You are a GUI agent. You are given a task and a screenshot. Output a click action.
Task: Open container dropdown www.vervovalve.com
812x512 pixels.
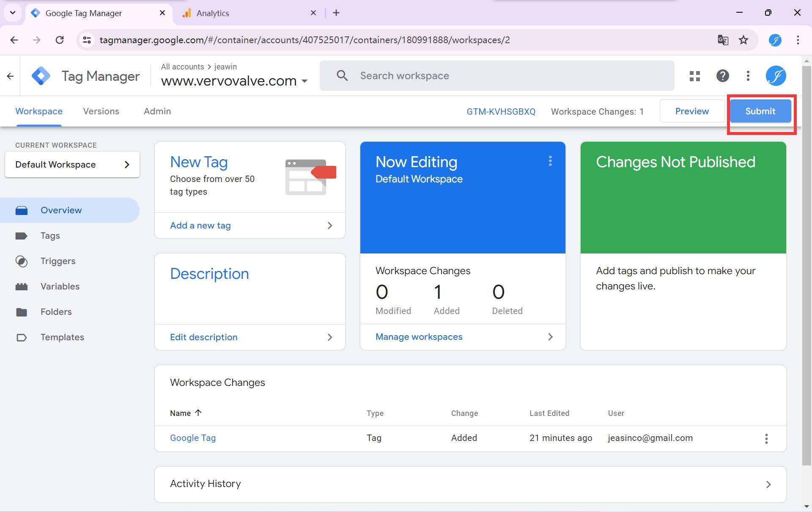coord(234,80)
